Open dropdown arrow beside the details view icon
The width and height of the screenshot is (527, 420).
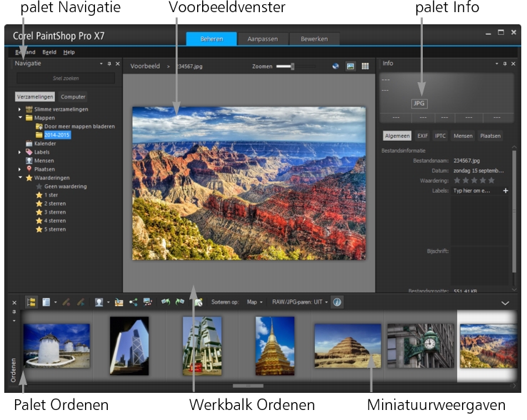tap(56, 302)
